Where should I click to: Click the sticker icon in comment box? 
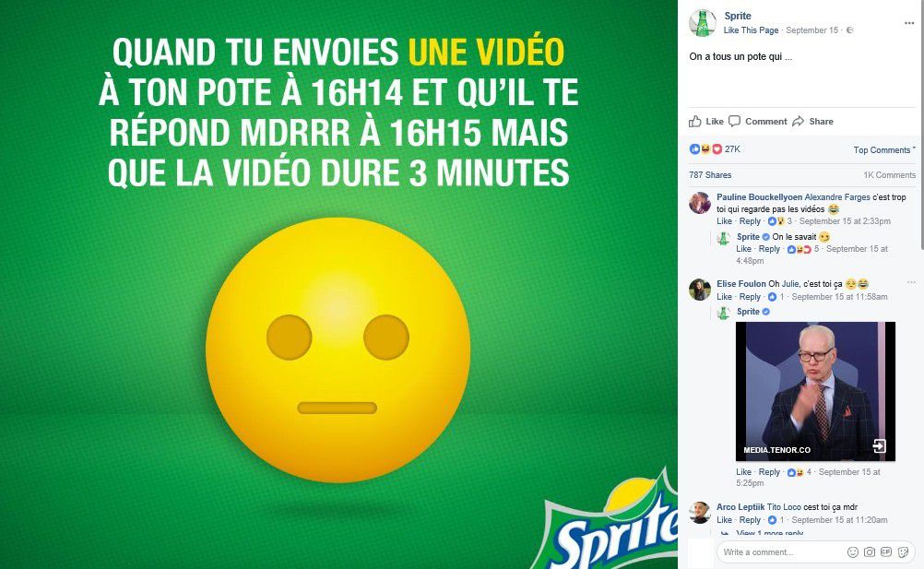tap(904, 551)
